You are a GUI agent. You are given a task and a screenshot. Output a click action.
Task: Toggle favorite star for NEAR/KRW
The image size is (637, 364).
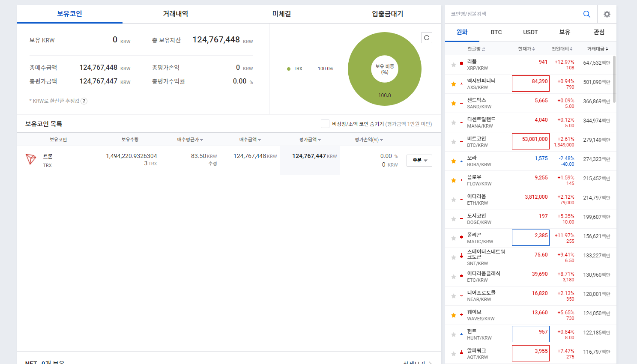click(x=454, y=296)
